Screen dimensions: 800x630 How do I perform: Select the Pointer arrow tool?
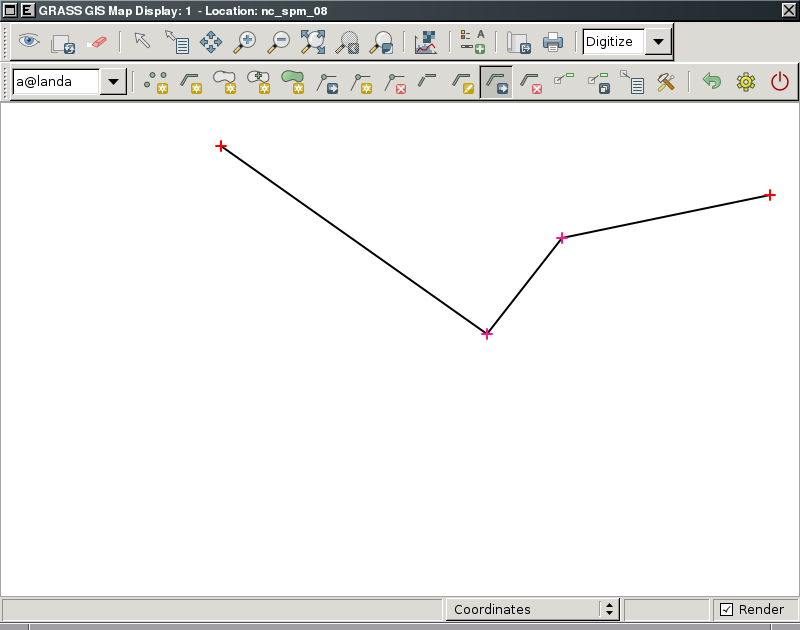pos(142,40)
